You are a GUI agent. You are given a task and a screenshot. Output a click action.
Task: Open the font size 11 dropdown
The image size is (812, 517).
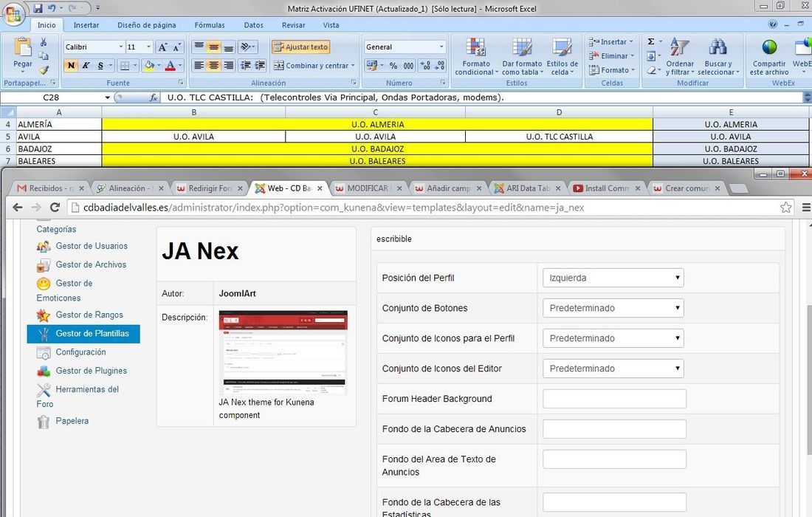point(149,47)
